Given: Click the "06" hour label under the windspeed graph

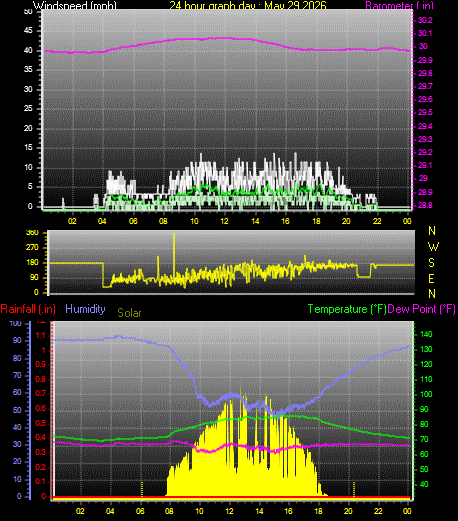Looking at the screenshot, I should click(x=133, y=221).
